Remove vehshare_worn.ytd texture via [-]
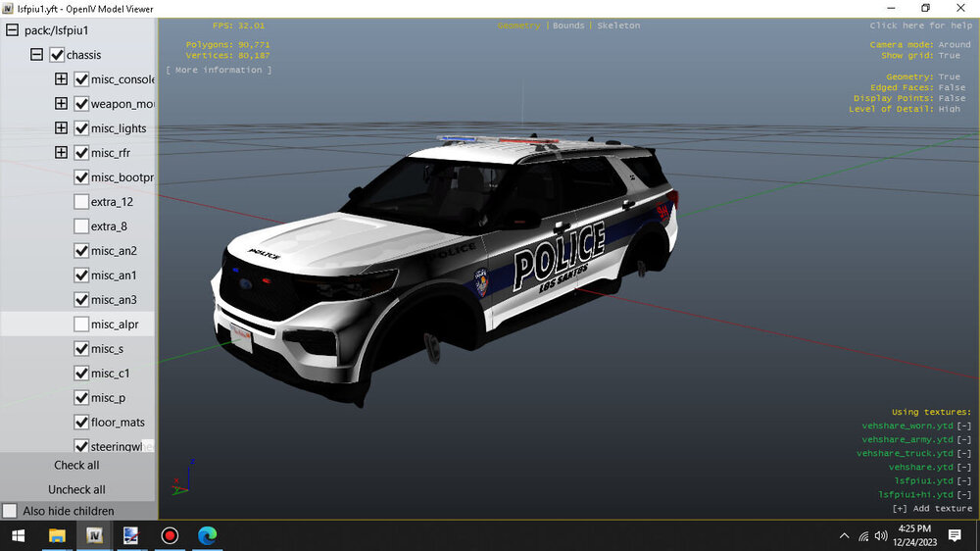This screenshot has width=980, height=551. pyautogui.click(x=964, y=426)
